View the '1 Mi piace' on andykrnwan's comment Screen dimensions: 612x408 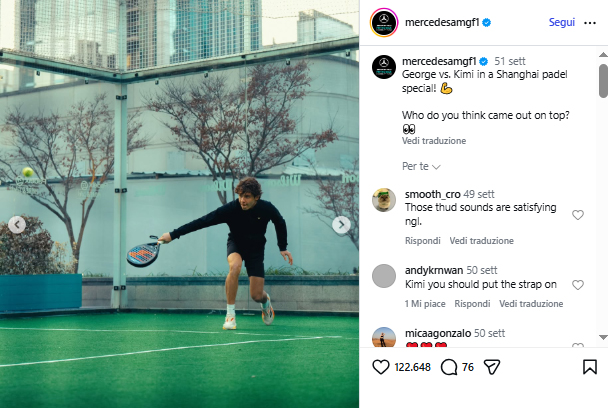423,303
